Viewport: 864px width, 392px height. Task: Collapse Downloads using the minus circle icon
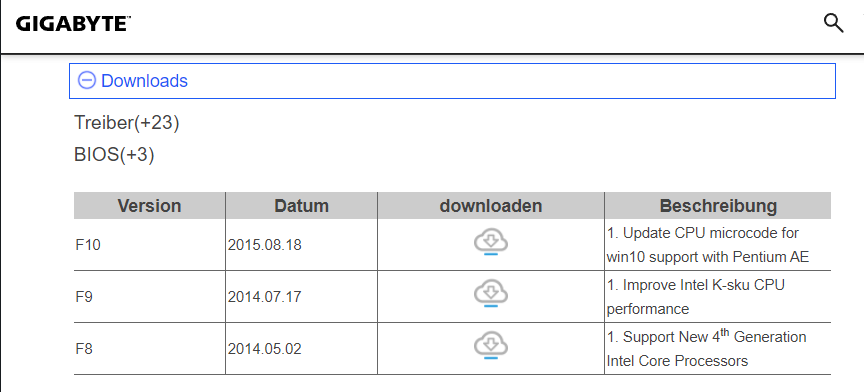point(87,81)
